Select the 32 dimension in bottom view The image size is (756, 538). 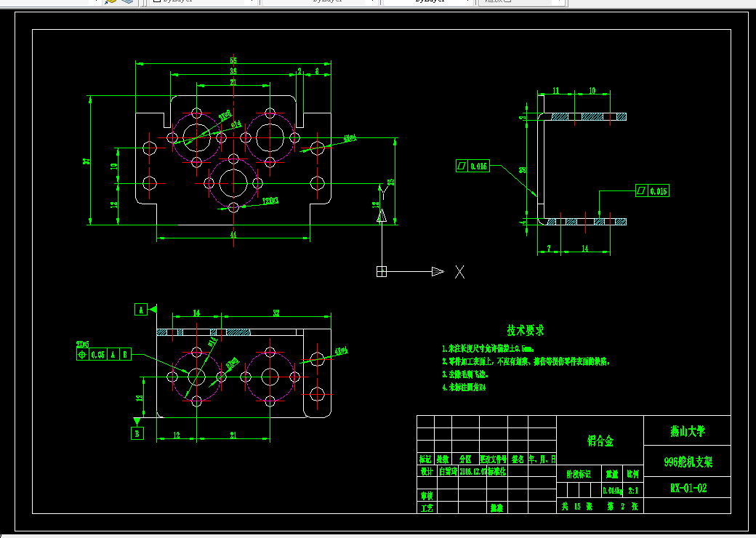(276, 313)
